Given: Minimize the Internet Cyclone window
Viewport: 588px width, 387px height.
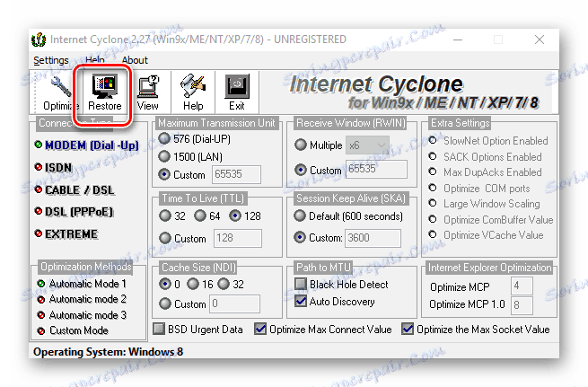Looking at the screenshot, I should pos(458,40).
